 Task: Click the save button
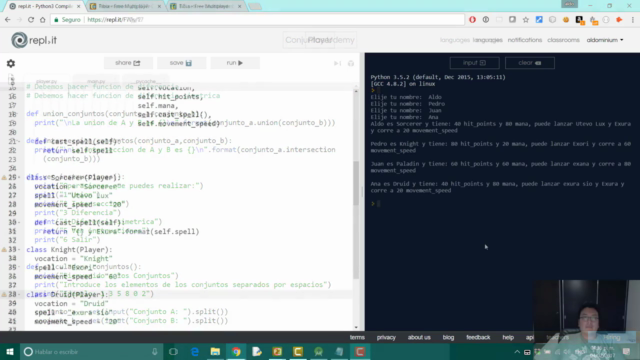[x=181, y=63]
